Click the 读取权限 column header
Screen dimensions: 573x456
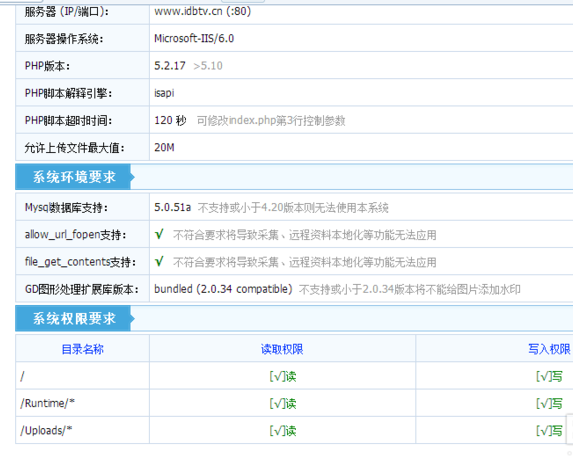282,349
